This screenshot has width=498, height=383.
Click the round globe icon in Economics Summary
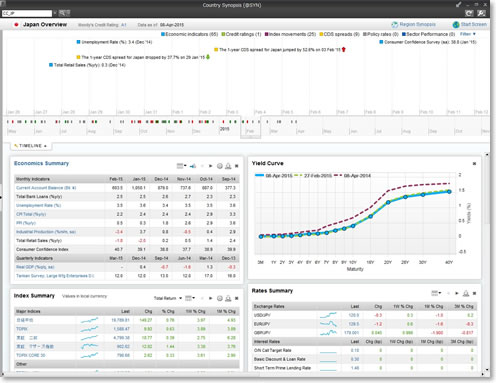coord(220,166)
